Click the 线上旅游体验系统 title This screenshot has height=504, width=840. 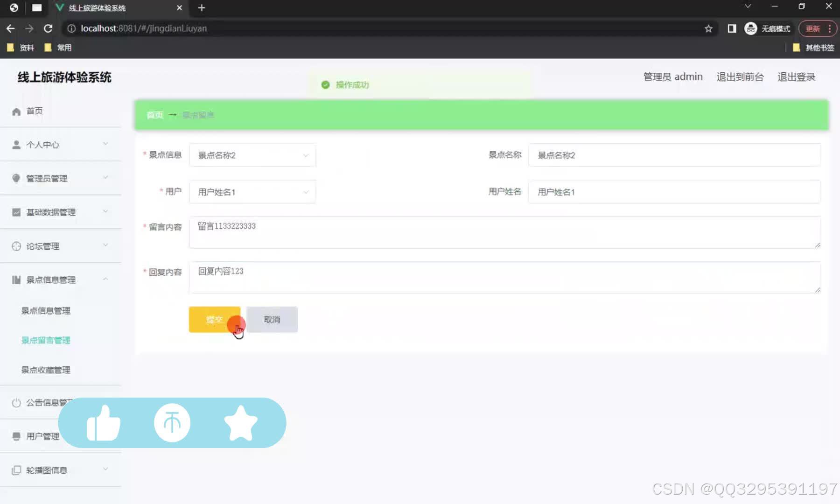(x=64, y=77)
